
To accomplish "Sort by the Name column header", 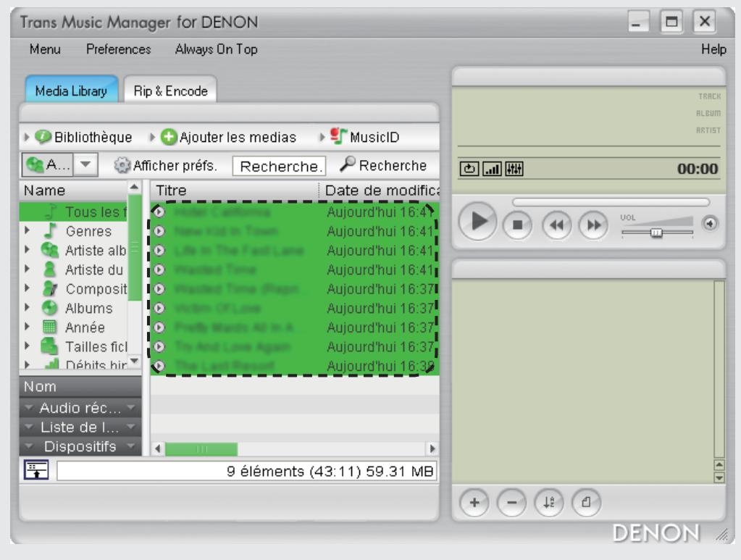I will [73, 191].
